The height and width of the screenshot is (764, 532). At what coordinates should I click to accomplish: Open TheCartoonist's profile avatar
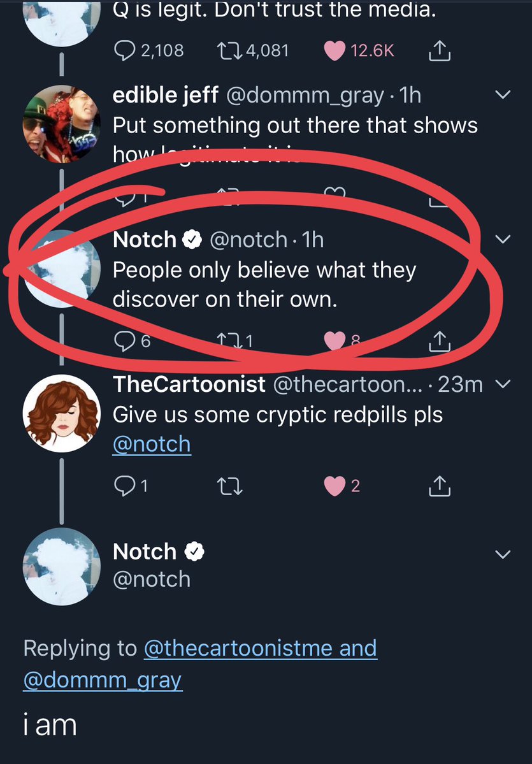62,414
